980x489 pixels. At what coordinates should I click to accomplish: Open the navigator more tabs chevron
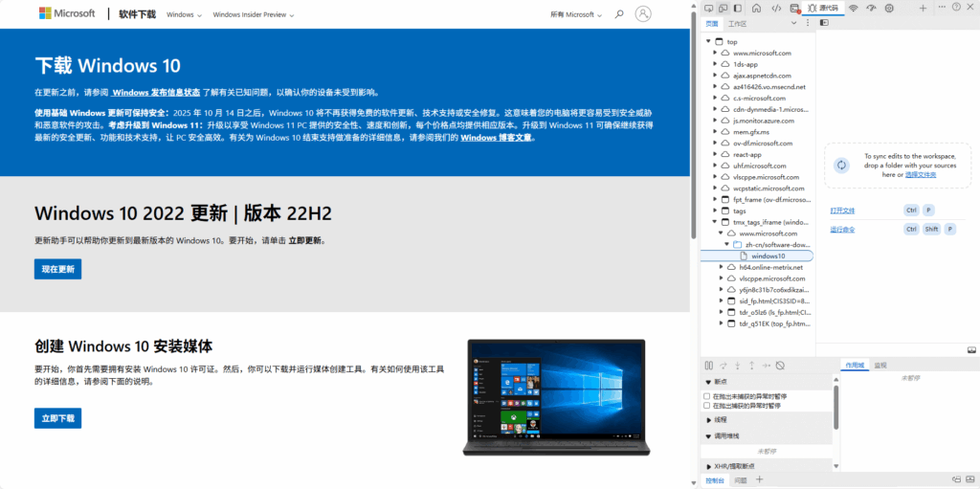tap(793, 23)
